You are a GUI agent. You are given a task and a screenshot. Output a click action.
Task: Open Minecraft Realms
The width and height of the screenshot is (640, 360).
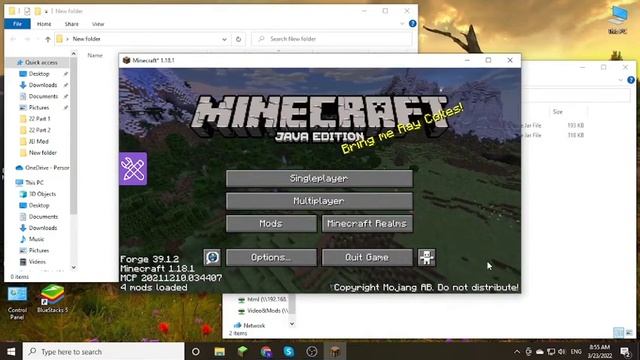[x=367, y=224]
